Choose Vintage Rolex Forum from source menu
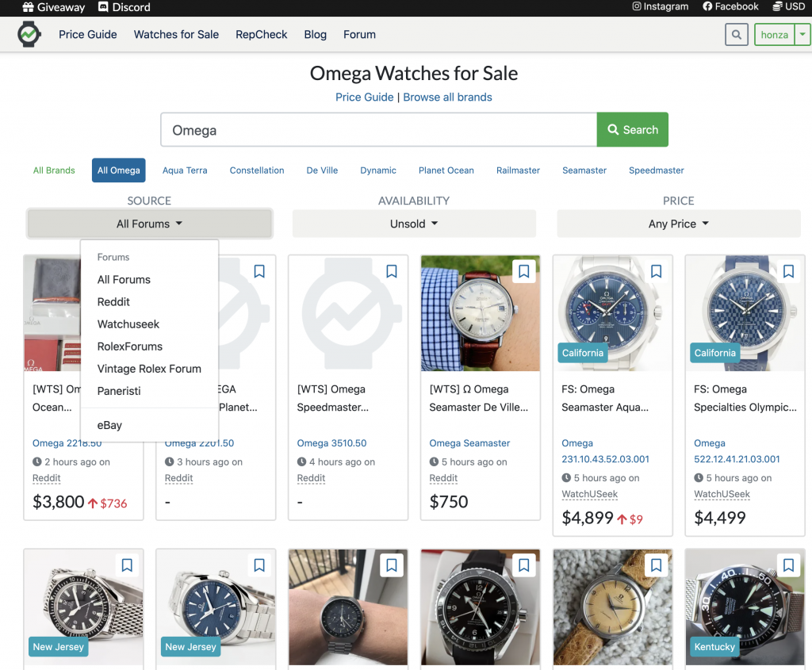 (149, 369)
